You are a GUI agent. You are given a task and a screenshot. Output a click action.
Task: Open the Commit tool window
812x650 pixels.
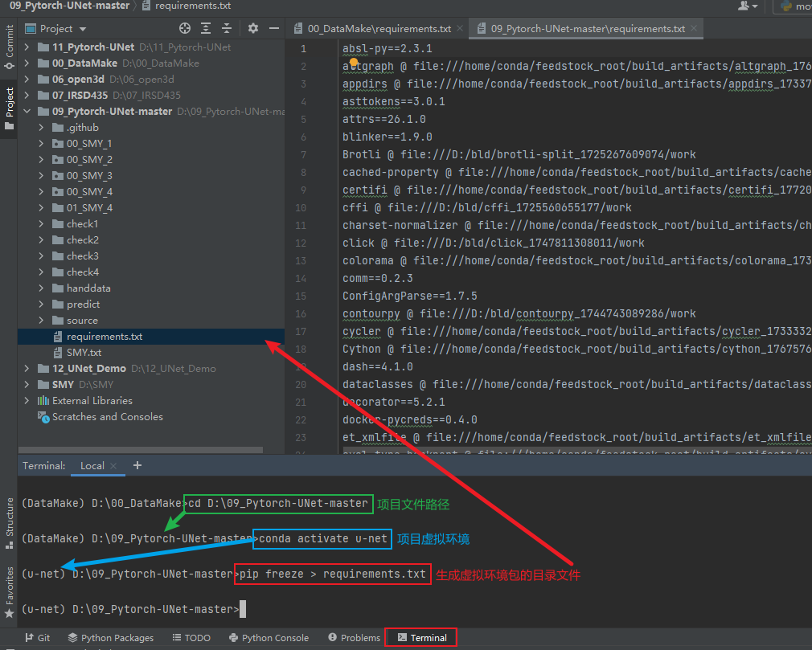point(9,47)
